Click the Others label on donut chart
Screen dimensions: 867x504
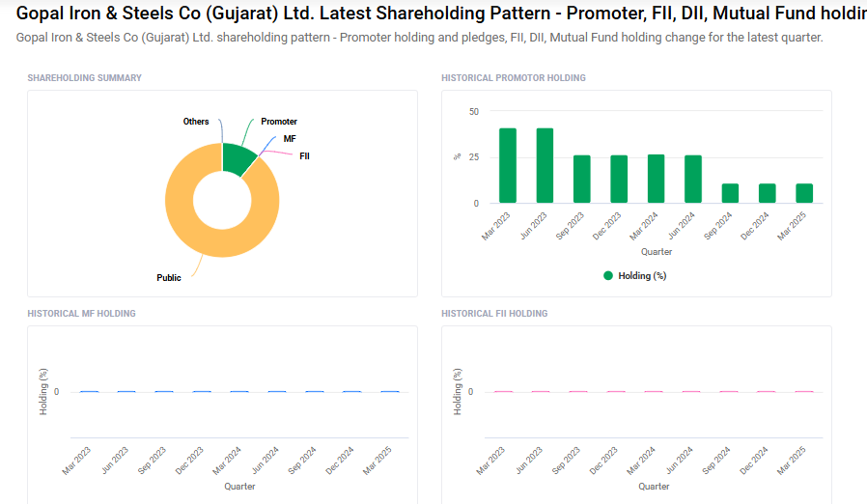coord(196,121)
